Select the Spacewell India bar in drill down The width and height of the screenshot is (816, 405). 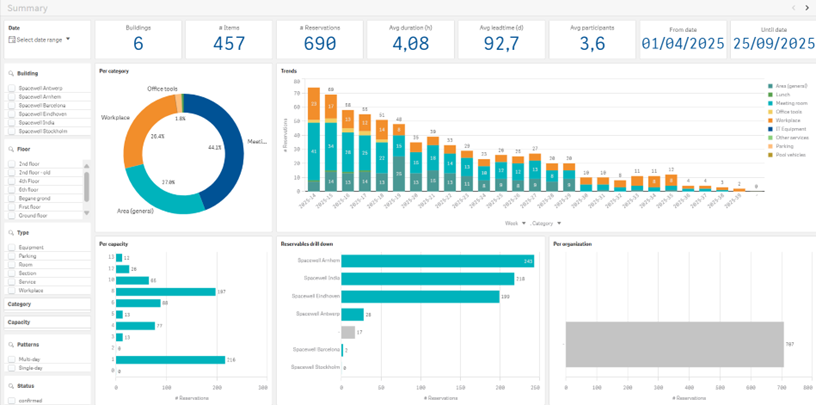pos(428,279)
